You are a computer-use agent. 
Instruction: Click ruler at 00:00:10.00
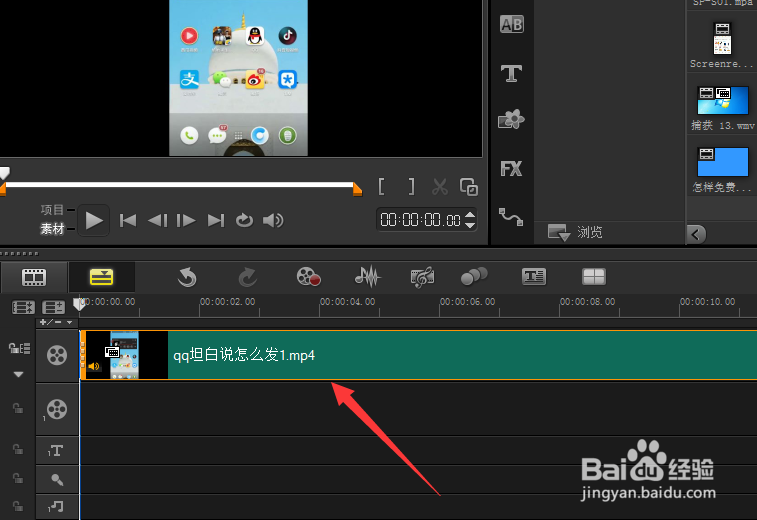point(707,302)
